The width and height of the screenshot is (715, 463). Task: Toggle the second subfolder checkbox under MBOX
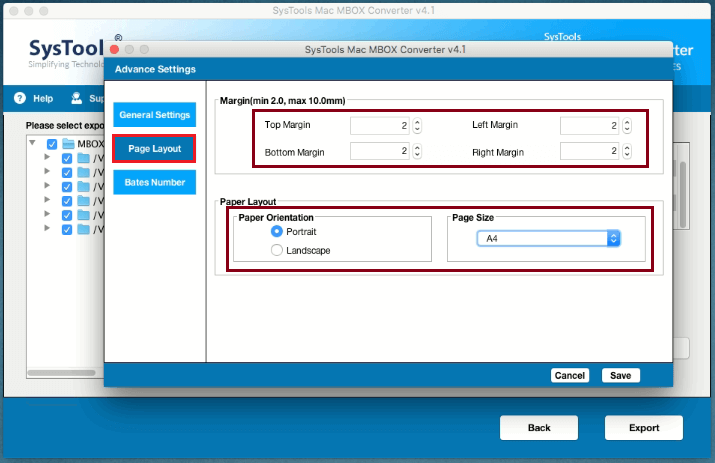click(67, 173)
